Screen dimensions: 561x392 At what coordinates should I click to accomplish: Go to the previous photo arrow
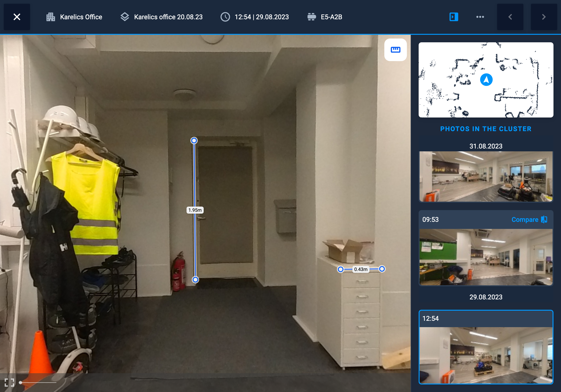[510, 17]
